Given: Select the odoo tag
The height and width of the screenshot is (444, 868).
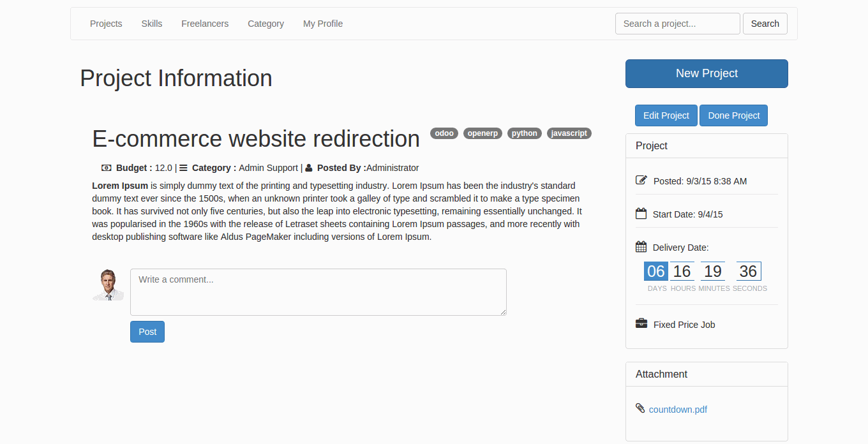Looking at the screenshot, I should pyautogui.click(x=444, y=133).
